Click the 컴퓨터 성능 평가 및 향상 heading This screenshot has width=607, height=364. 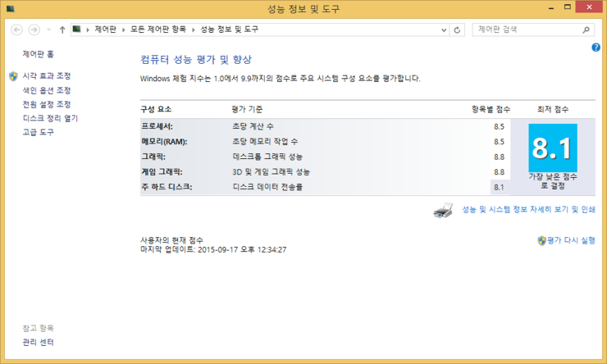pos(196,60)
